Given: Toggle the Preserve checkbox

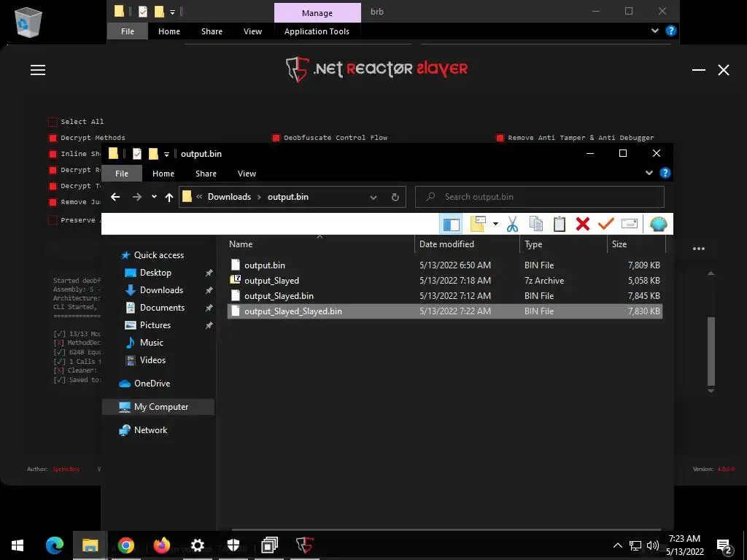Looking at the screenshot, I should point(53,220).
